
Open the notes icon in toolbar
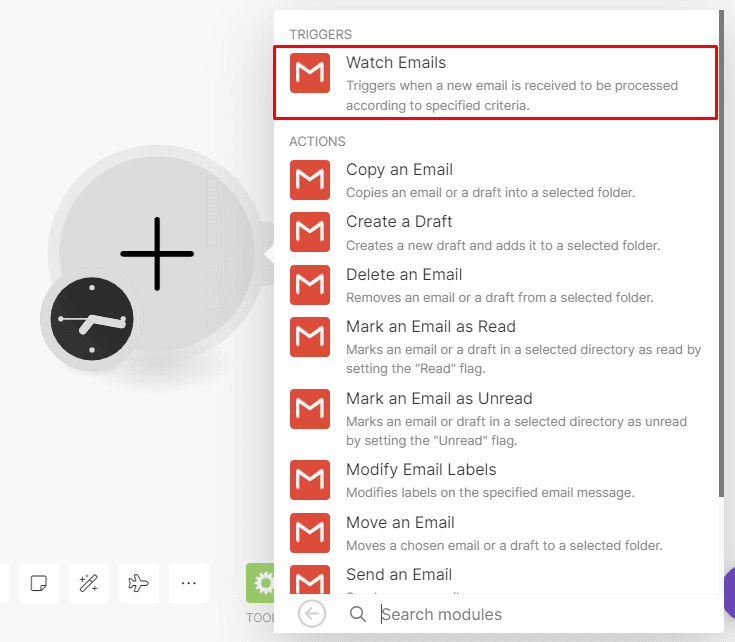click(39, 583)
